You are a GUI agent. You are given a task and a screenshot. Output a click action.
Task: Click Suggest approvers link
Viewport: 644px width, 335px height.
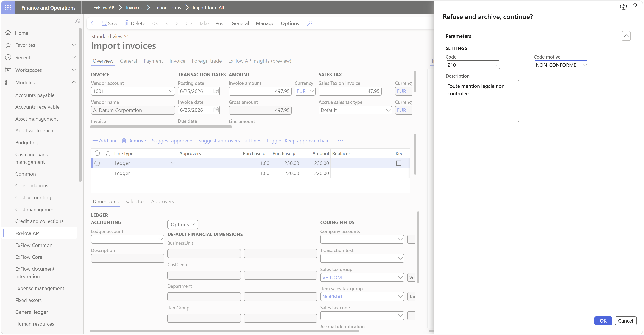172,141
